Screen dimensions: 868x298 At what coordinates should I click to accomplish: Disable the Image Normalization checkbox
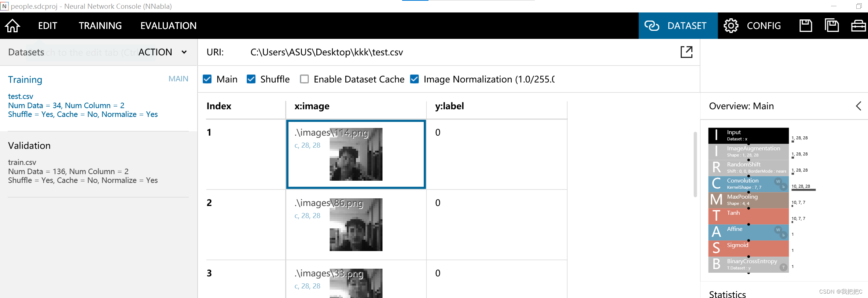click(x=415, y=79)
